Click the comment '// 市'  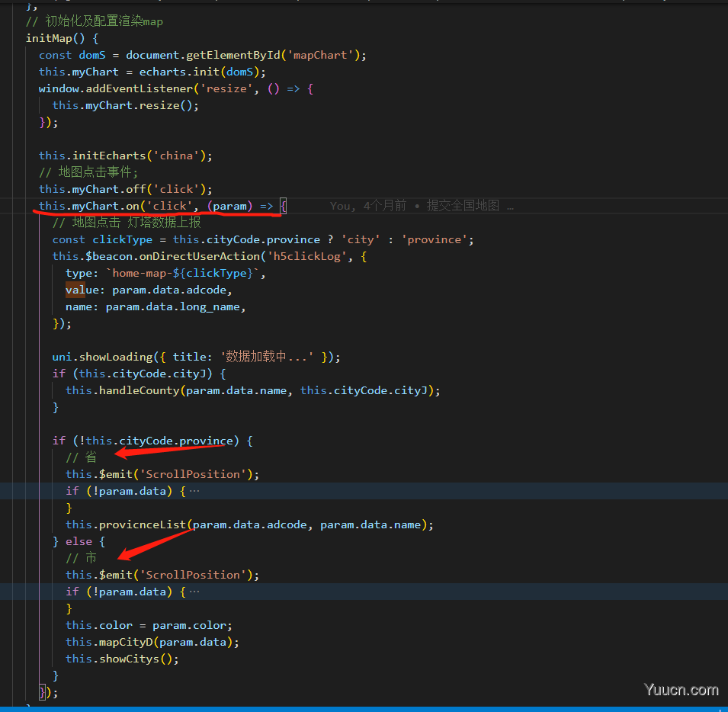click(x=82, y=558)
